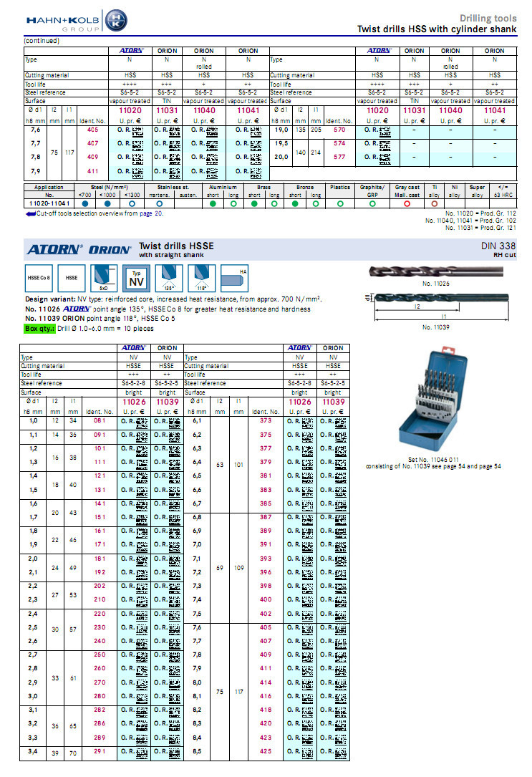Click the '11020-11041' application row label
Image resolution: width=532 pixels, height=777 pixels.
pos(49,203)
